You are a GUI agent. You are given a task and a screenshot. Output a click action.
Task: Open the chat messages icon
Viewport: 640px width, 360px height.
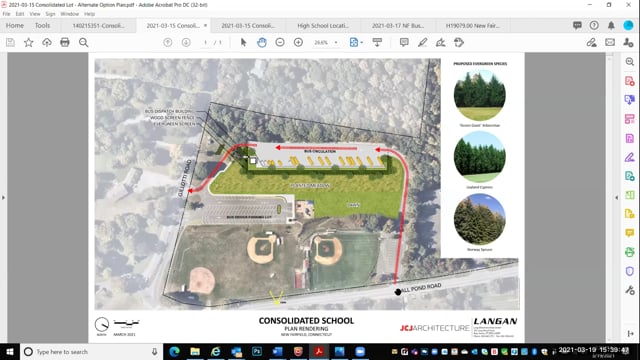pyautogui.click(x=577, y=25)
